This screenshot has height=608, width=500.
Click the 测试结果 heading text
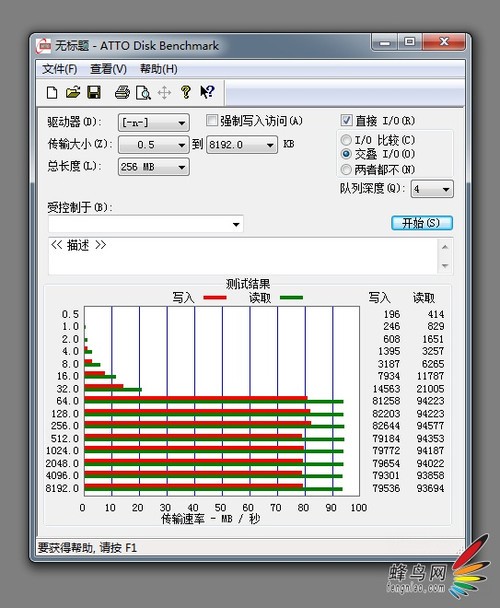coord(248,284)
